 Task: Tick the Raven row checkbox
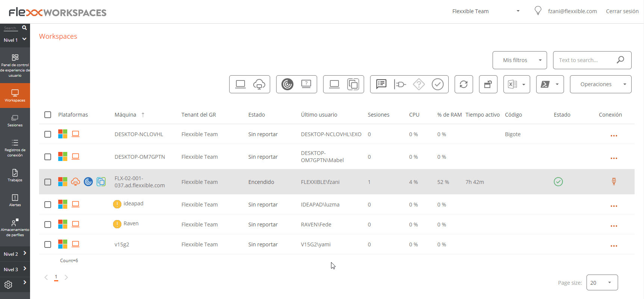coord(48,225)
